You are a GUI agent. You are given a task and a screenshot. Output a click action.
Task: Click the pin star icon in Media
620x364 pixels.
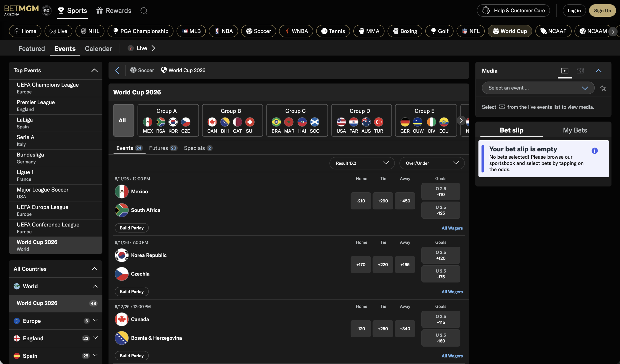click(x=603, y=88)
